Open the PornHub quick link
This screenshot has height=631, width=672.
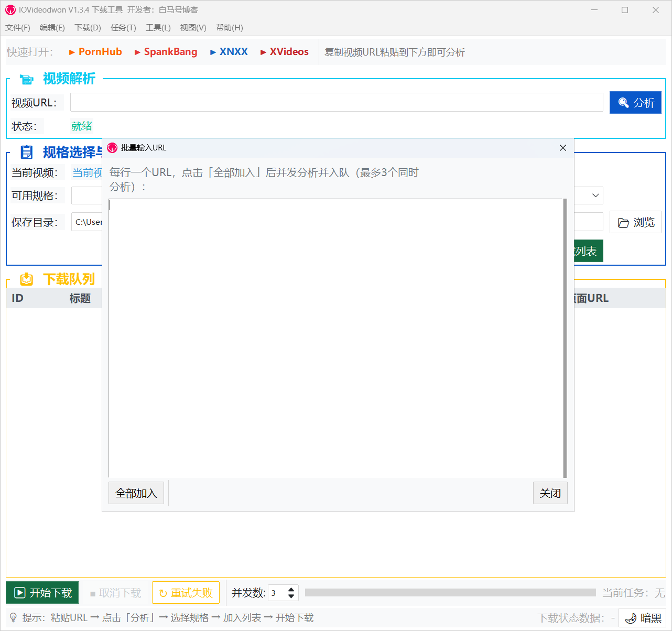pos(95,52)
